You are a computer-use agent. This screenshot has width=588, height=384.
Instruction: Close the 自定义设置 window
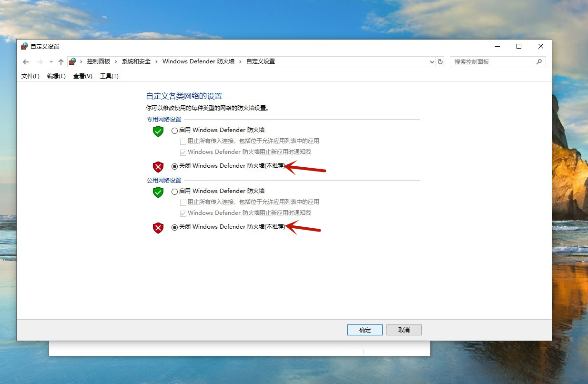click(x=541, y=47)
